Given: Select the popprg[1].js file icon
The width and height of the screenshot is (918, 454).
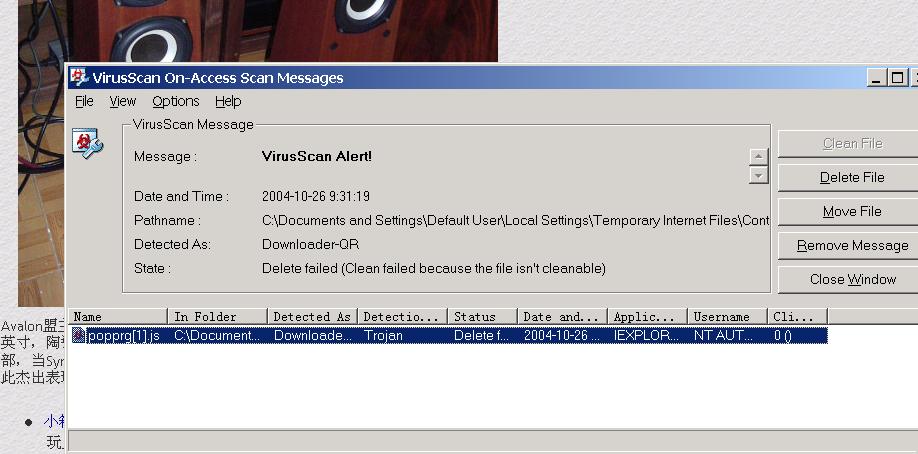Looking at the screenshot, I should click(x=79, y=336).
